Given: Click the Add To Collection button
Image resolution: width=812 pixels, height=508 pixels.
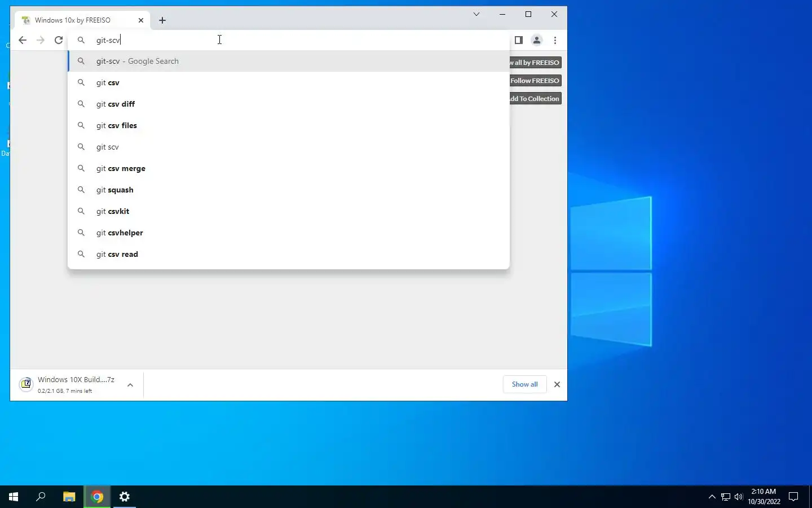Looking at the screenshot, I should 535,99.
